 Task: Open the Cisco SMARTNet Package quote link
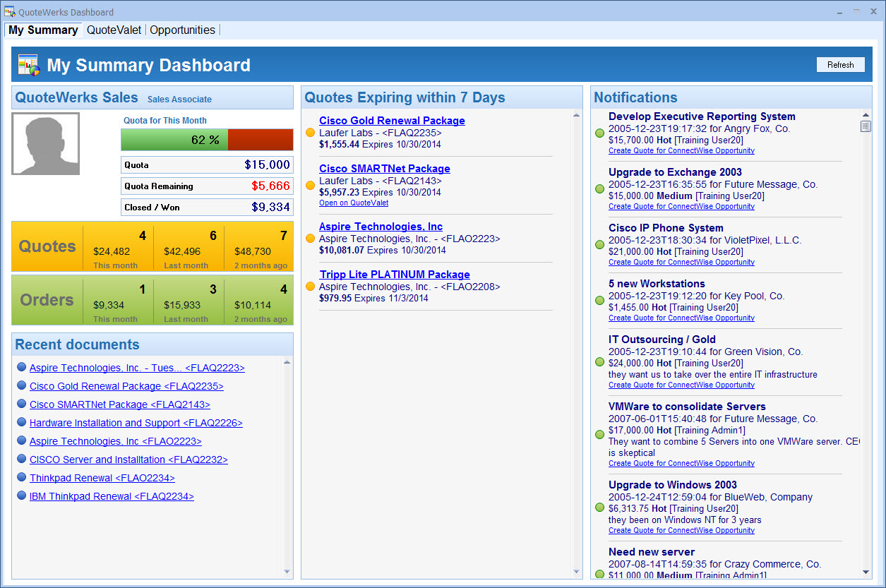coord(384,169)
